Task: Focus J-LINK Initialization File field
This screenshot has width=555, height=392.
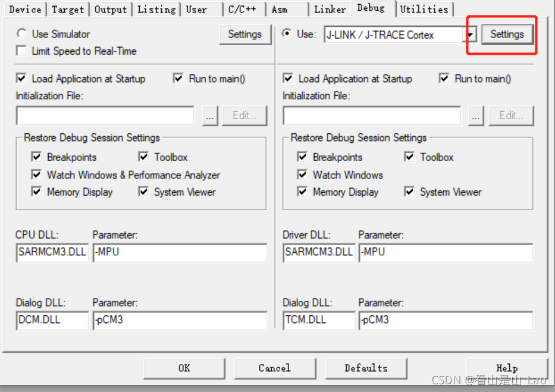Action: pos(372,115)
